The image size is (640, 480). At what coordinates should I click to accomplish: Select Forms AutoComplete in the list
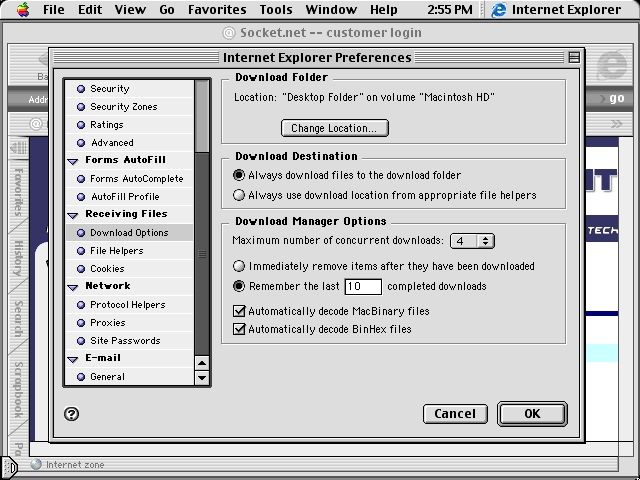pyautogui.click(x=130, y=178)
